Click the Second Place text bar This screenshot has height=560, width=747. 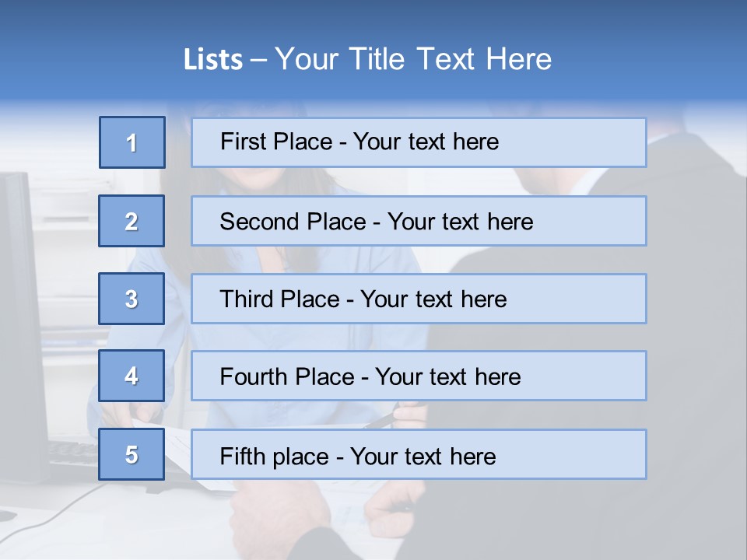click(419, 221)
